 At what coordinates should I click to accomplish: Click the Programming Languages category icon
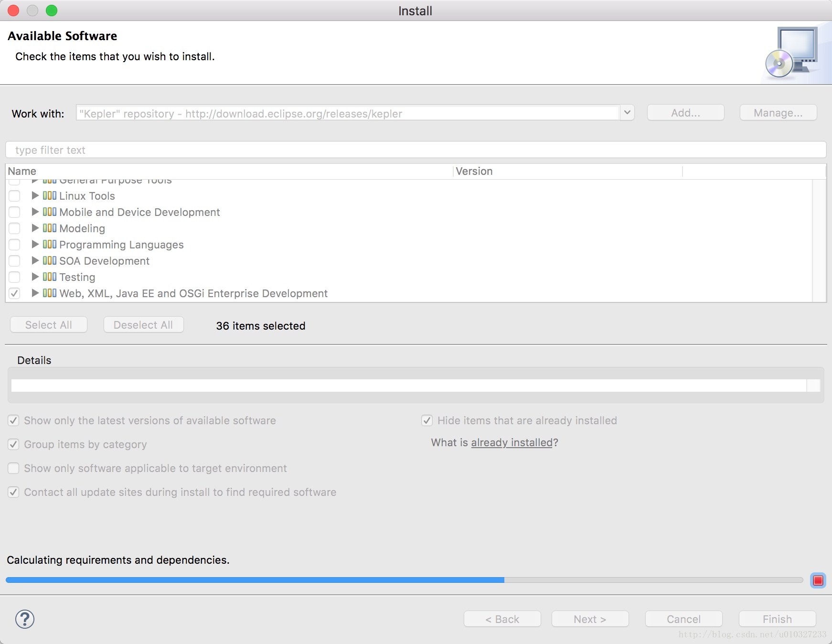[50, 244]
